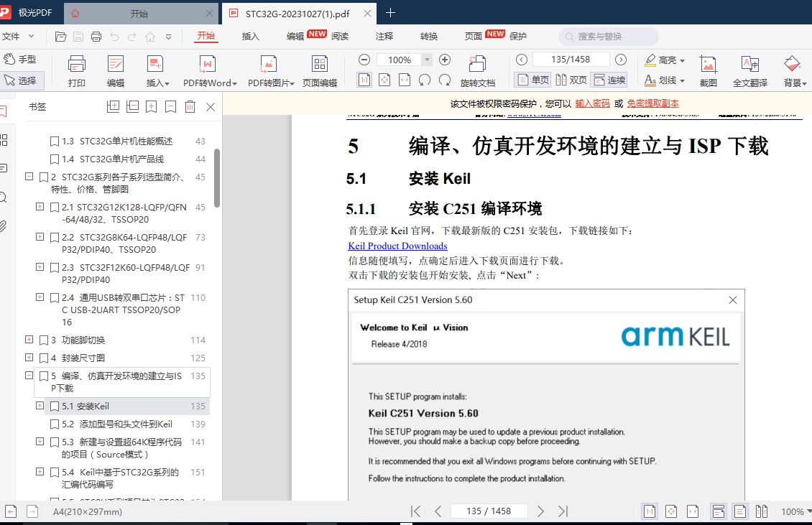The image size is (812, 525).
Task: Select the 手型 hand tool
Action: click(21, 59)
